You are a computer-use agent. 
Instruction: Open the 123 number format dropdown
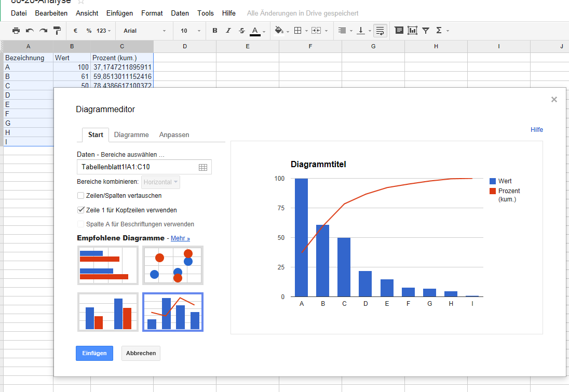104,31
